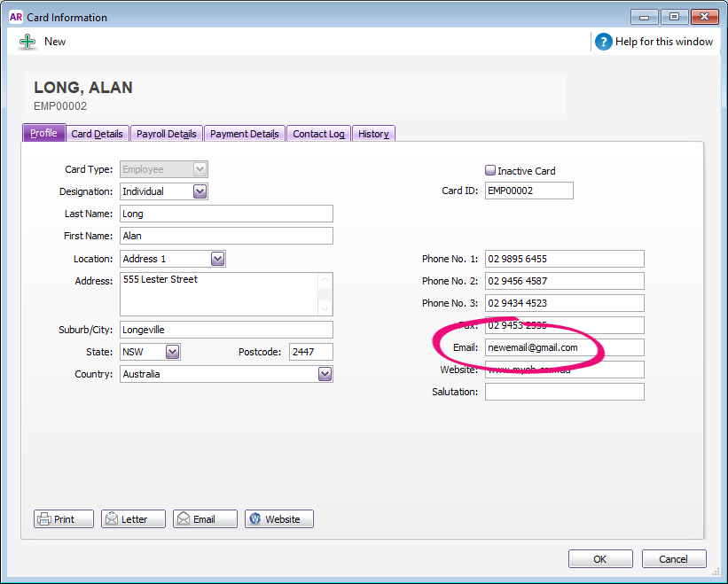
Task: Click the Print button printer icon
Action: pyautogui.click(x=44, y=519)
